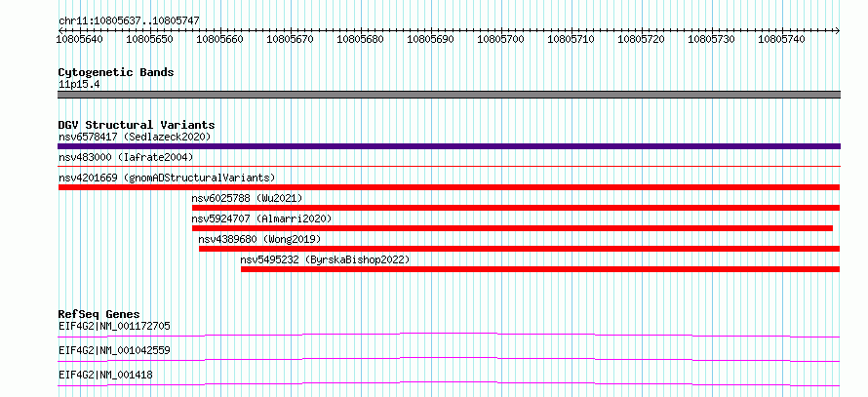Open EIF4G2|NM_001418 transcript label
Image resolution: width=868 pixels, height=397 pixels.
pyautogui.click(x=105, y=375)
